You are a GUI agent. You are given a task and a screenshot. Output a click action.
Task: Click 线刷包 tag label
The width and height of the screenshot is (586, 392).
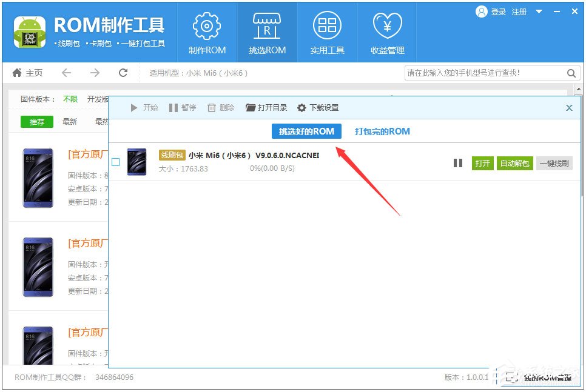pyautogui.click(x=172, y=155)
